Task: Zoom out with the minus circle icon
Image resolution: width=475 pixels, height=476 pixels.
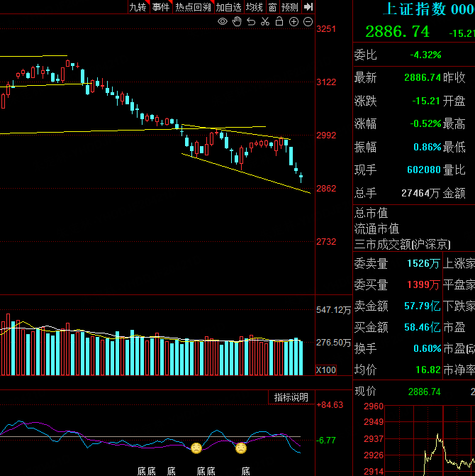Action: pyautogui.click(x=308, y=22)
